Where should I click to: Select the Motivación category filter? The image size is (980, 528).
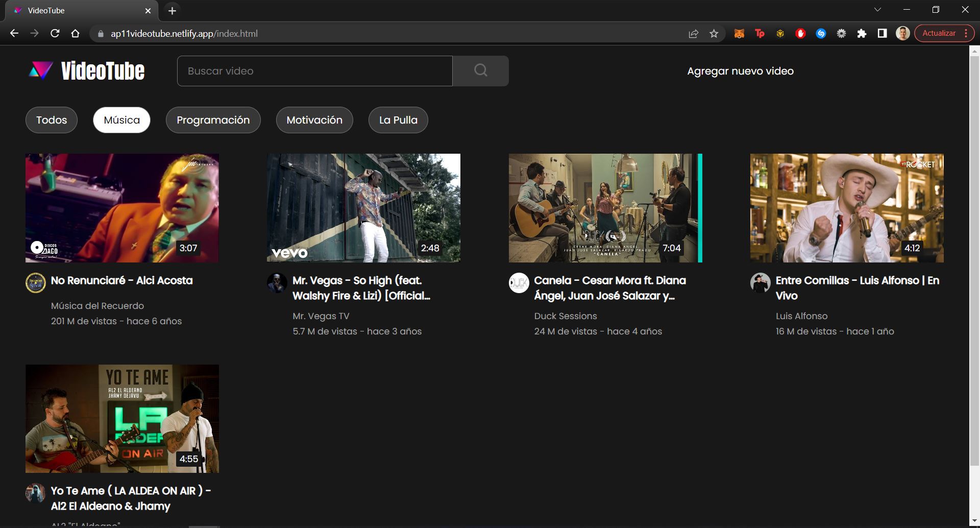314,120
